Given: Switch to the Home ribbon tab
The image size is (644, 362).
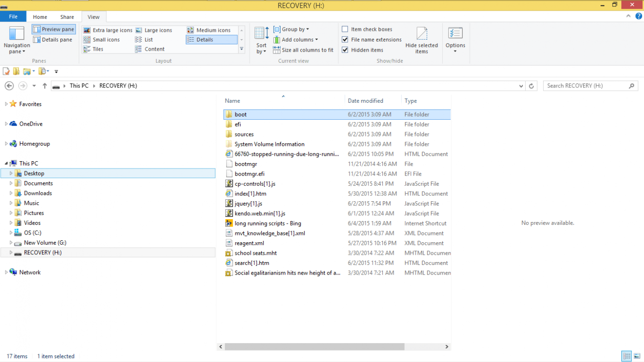Looking at the screenshot, I should pyautogui.click(x=40, y=17).
